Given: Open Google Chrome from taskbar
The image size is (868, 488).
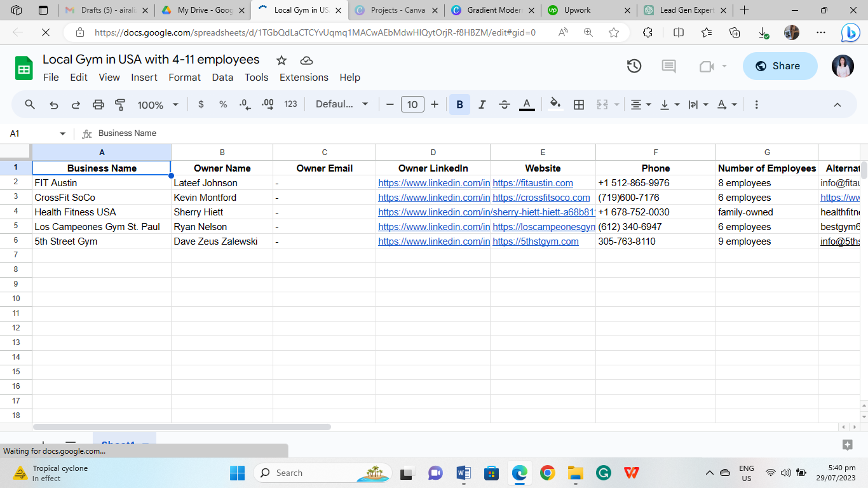Looking at the screenshot, I should coord(547,473).
